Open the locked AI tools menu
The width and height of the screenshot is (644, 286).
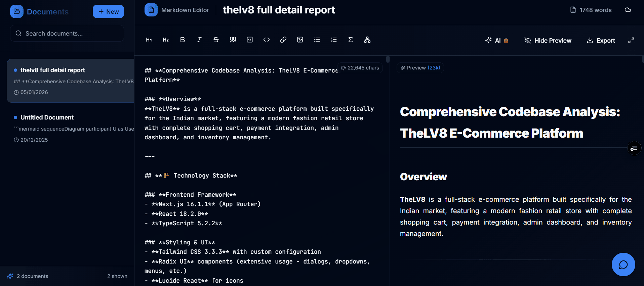tap(497, 41)
